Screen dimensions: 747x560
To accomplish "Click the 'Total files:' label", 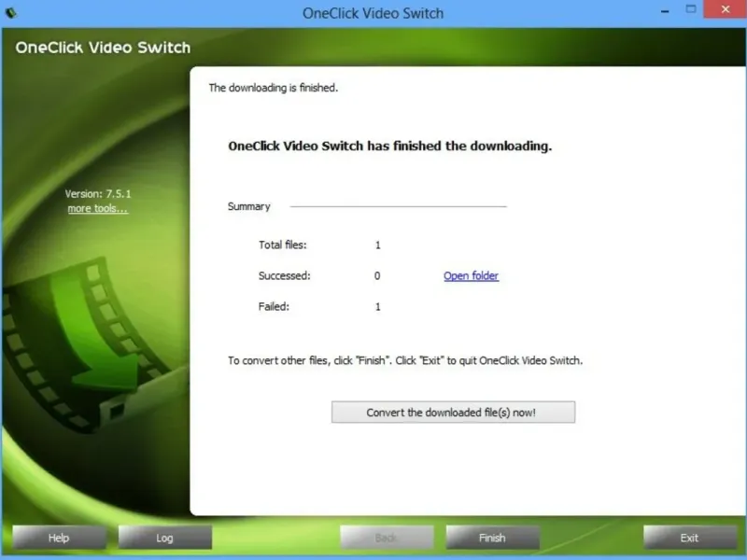I will 283,245.
